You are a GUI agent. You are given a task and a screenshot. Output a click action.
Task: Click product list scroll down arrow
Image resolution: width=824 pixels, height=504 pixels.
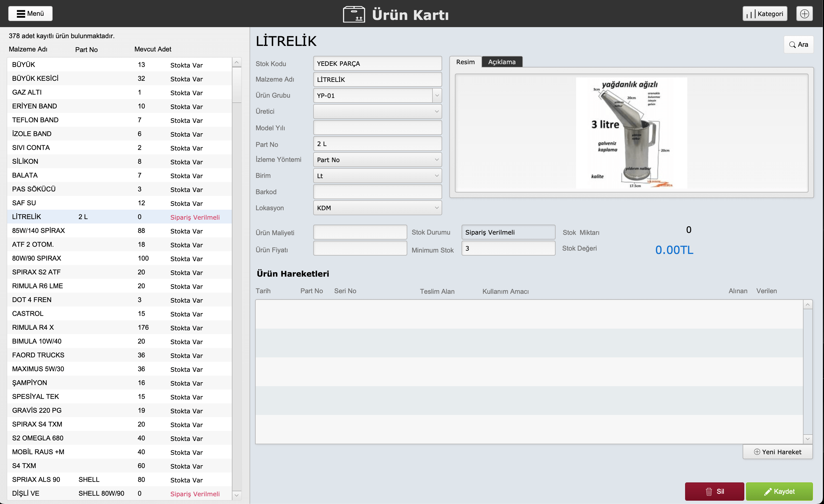pos(236,495)
